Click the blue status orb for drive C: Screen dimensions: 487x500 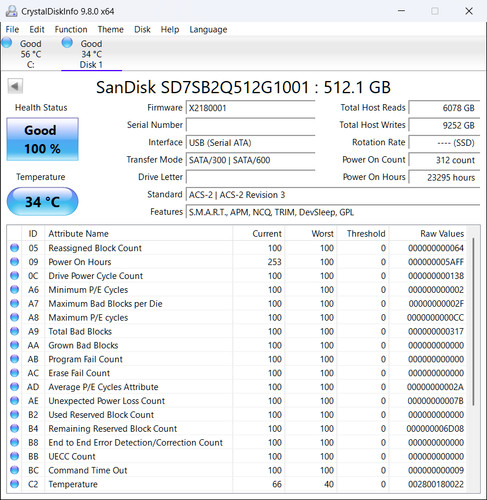[7, 43]
